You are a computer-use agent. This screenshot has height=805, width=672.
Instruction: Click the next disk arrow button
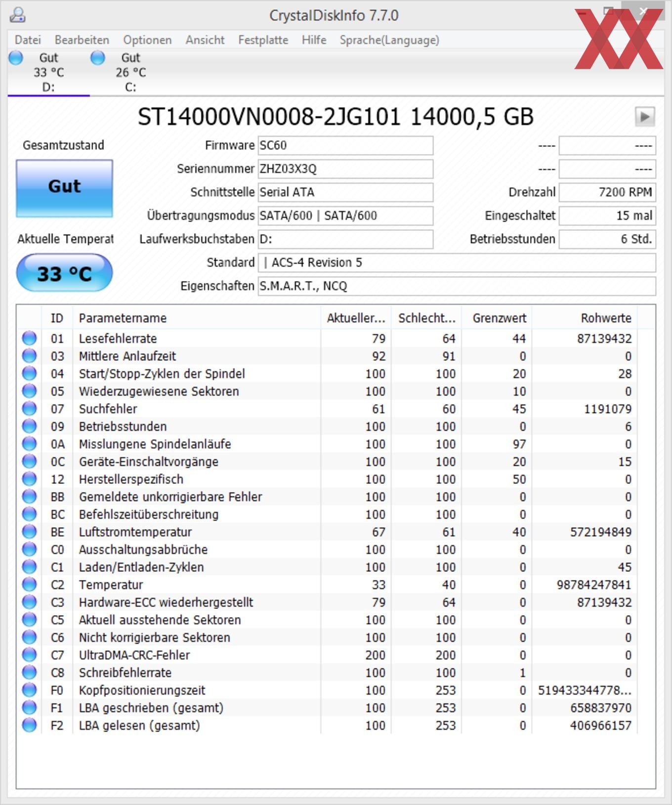coord(645,117)
